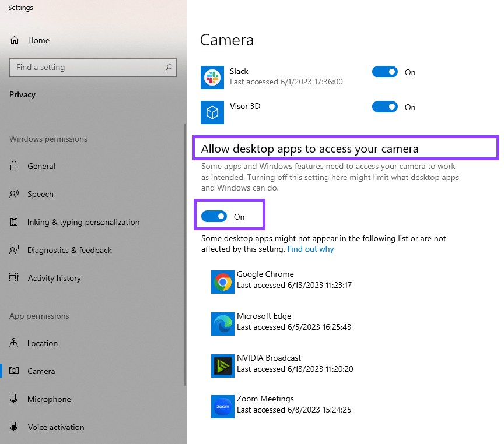Click the Windows permissions section label

[x=48, y=139]
